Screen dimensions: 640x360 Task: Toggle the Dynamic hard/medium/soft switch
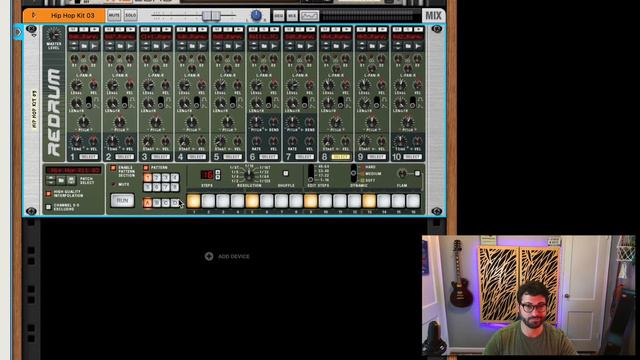click(x=353, y=173)
